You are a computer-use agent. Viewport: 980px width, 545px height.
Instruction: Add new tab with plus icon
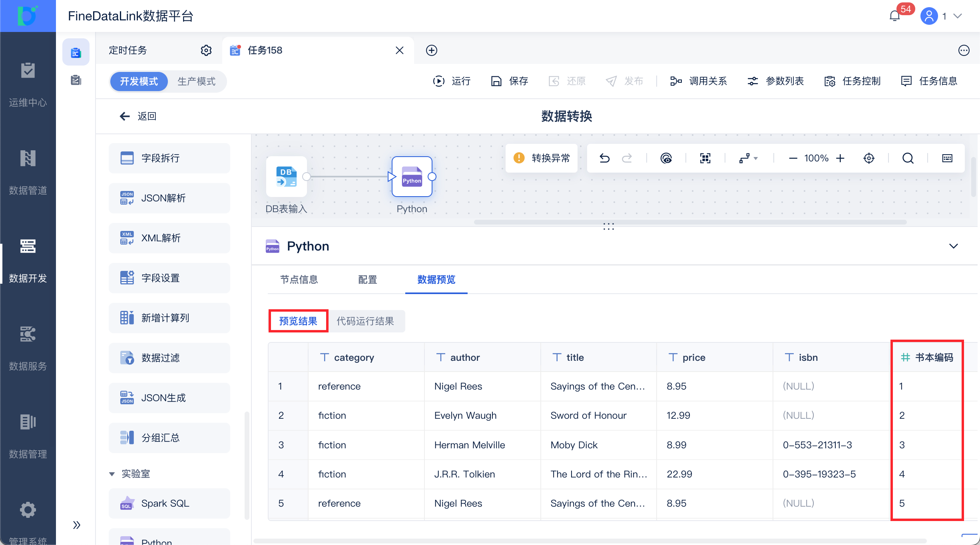point(431,50)
